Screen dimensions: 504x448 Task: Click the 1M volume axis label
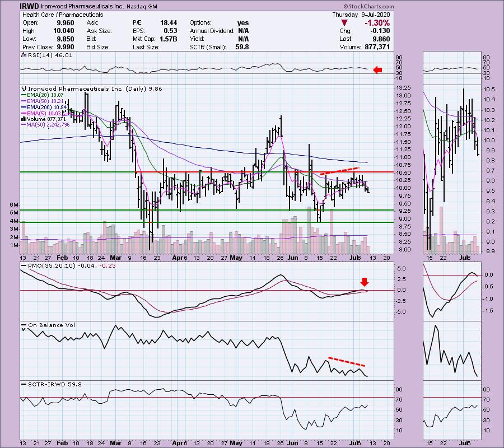pyautogui.click(x=14, y=245)
